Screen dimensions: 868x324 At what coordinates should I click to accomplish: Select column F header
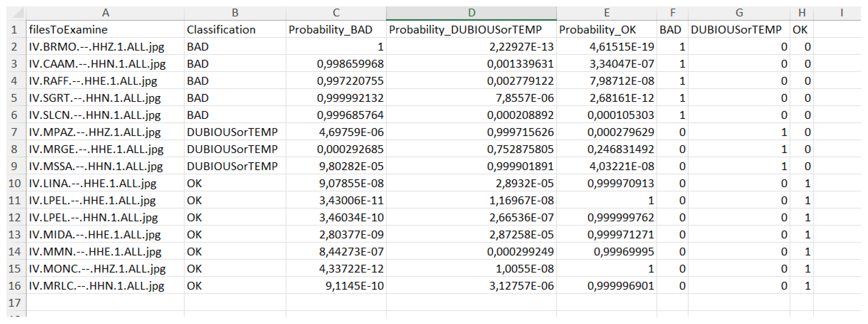click(672, 13)
